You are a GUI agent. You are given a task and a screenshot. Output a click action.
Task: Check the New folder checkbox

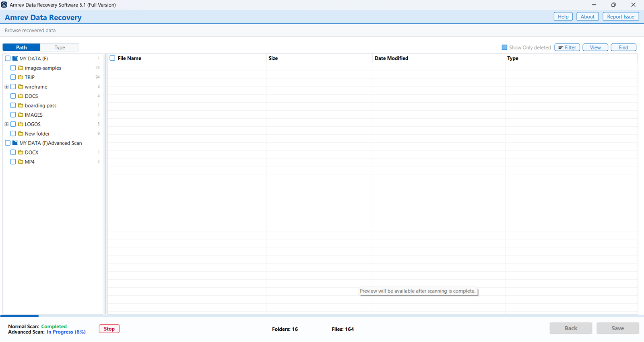tap(13, 134)
